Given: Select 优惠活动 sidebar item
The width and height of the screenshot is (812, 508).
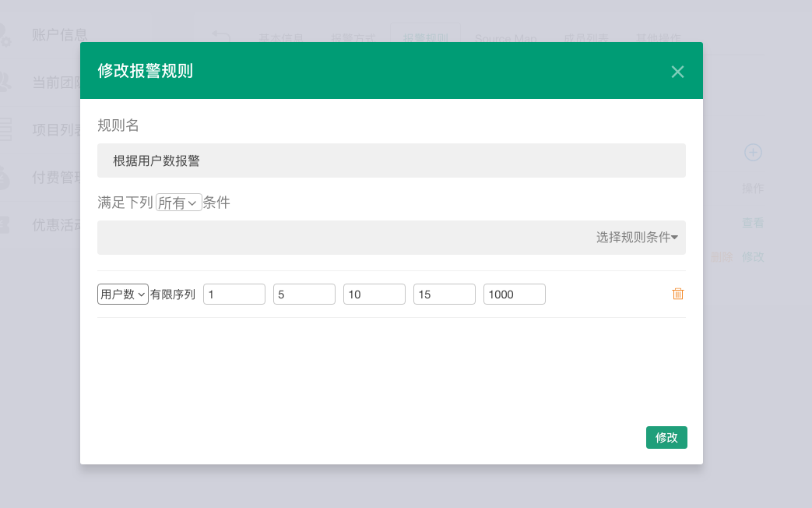Looking at the screenshot, I should [57, 224].
